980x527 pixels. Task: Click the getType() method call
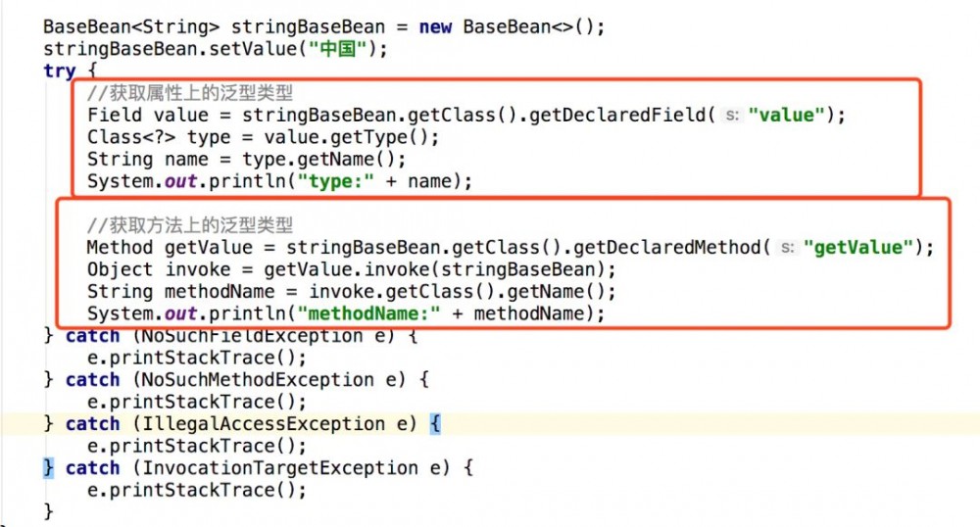[391, 138]
